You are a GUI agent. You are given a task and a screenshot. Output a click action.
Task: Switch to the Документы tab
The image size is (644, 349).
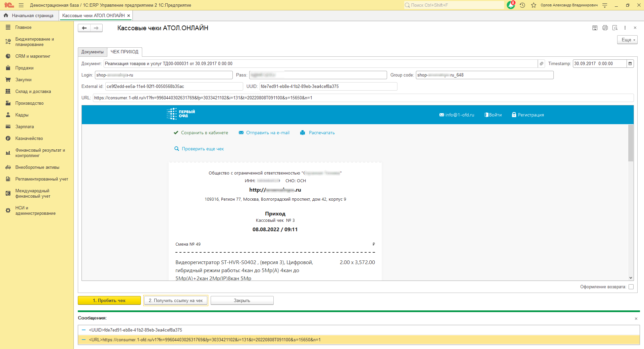coord(93,52)
